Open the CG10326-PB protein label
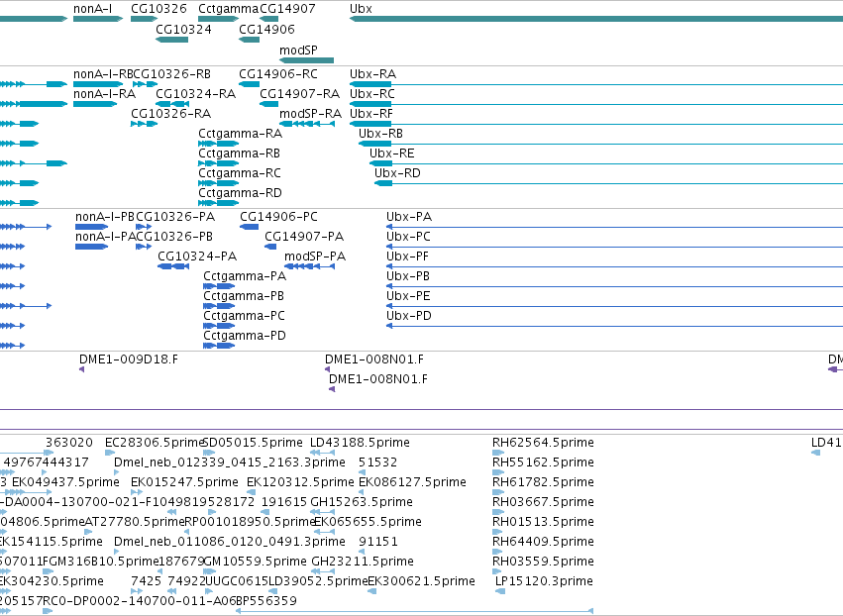 (x=174, y=237)
